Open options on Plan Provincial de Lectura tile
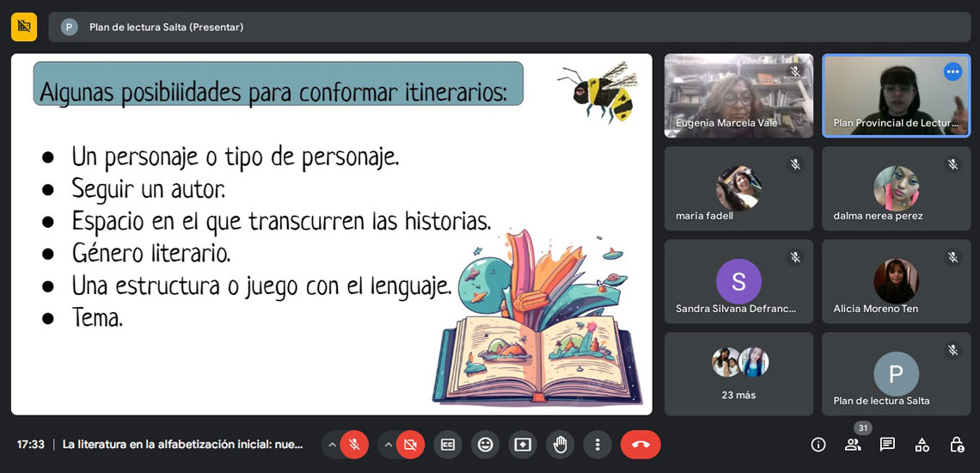Viewport: 980px width, 473px height. tap(952, 72)
